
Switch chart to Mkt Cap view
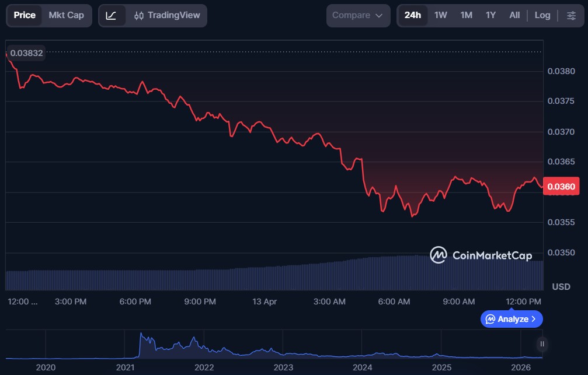[x=66, y=15]
